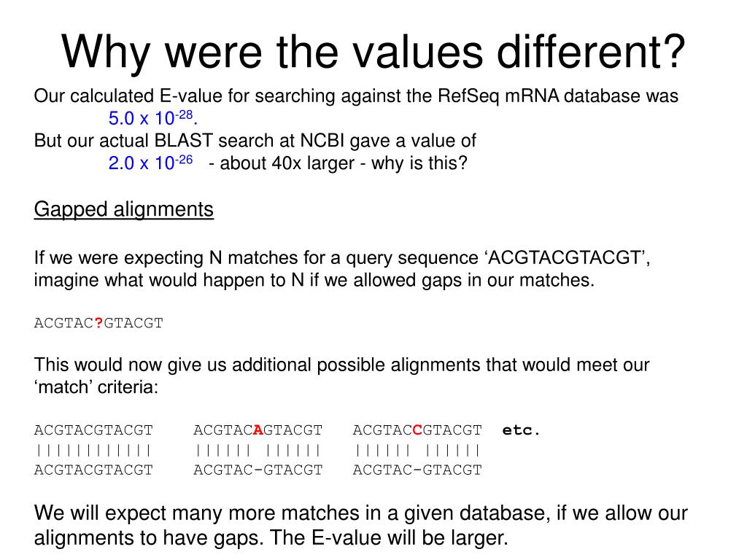Click the red question mark in ACGTAC?GTACGT
Image resolution: width=747 pixels, height=560 pixels.
click(x=98, y=323)
